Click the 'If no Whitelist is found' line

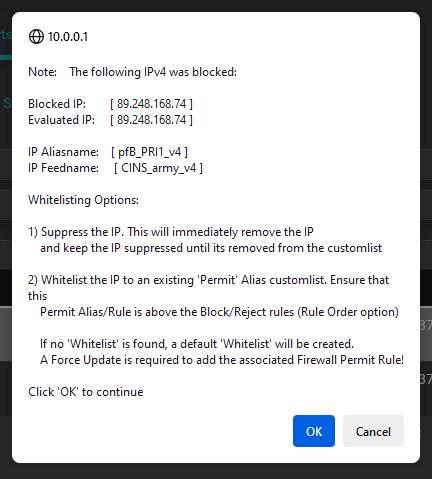pyautogui.click(x=197, y=344)
